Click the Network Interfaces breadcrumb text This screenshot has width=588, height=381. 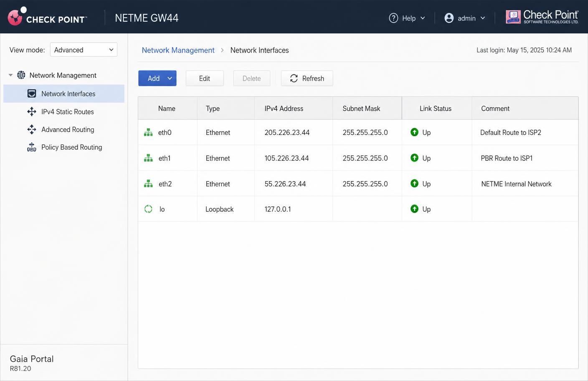[x=260, y=50]
